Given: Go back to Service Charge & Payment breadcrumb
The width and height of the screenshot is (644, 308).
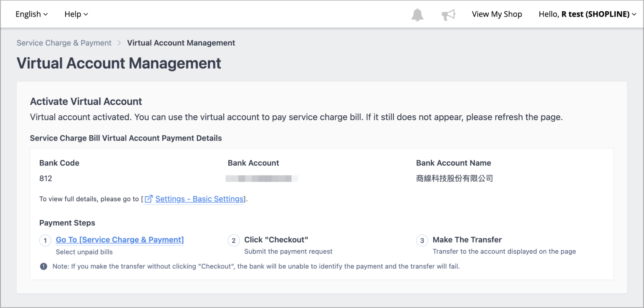Looking at the screenshot, I should (x=64, y=43).
